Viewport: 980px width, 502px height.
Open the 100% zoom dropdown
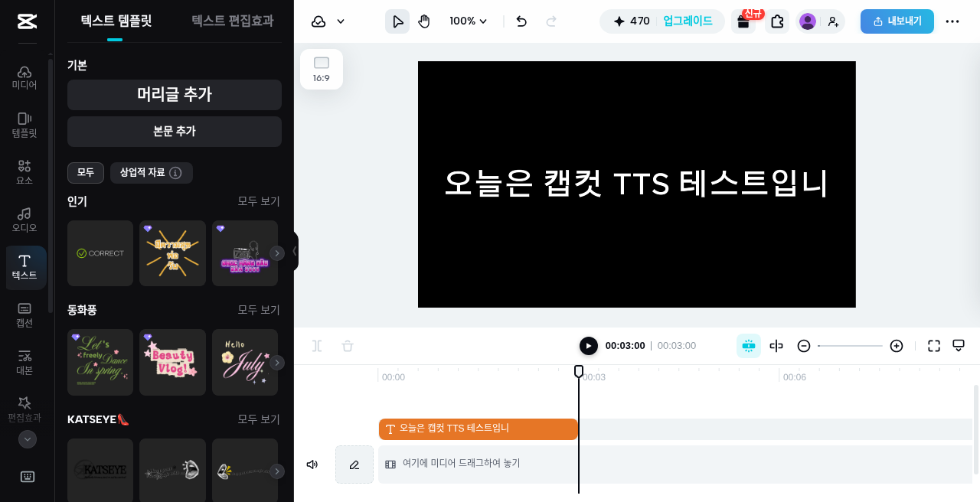click(x=469, y=21)
